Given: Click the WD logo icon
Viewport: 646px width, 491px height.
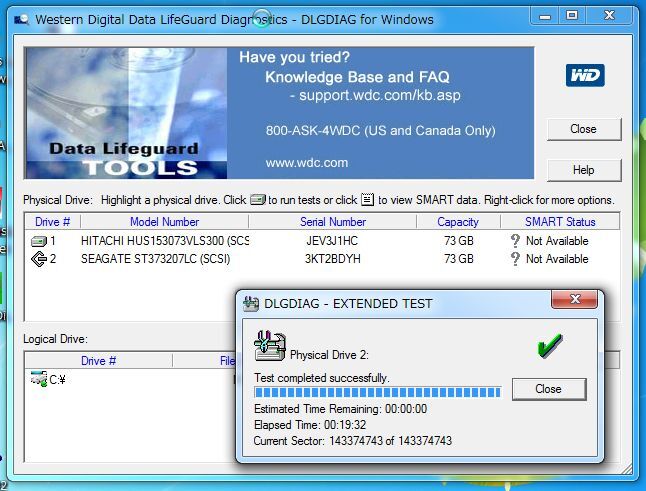Looking at the screenshot, I should click(x=585, y=75).
